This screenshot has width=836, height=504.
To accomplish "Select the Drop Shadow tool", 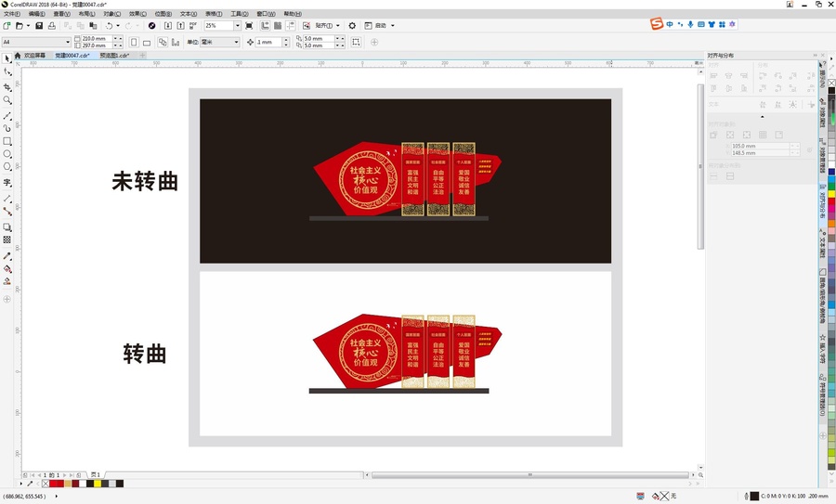I will click(7, 227).
